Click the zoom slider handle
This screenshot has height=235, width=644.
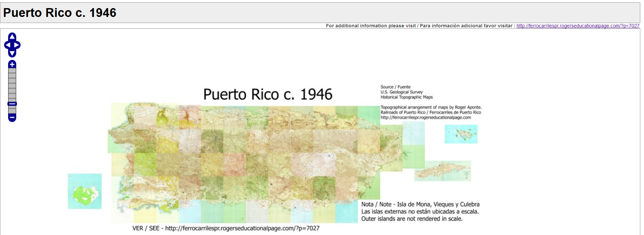[12, 104]
